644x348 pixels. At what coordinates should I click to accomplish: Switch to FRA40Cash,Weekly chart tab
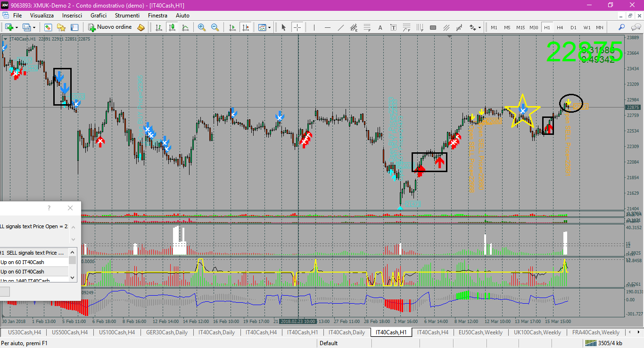pos(596,332)
